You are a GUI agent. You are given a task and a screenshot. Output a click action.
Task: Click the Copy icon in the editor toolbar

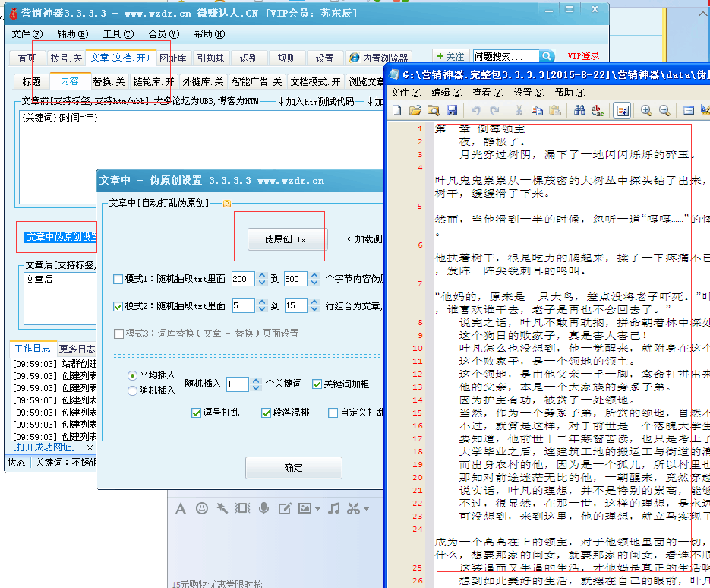[537, 111]
